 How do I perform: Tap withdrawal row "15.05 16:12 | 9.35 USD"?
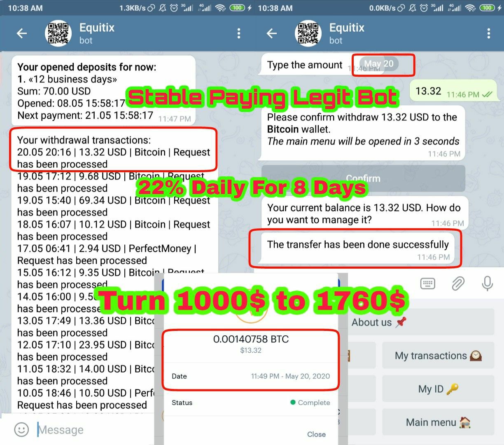[x=111, y=279]
